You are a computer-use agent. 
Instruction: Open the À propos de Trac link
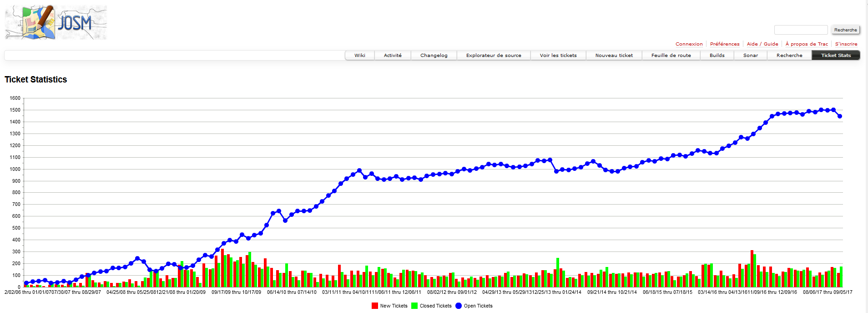tap(807, 44)
